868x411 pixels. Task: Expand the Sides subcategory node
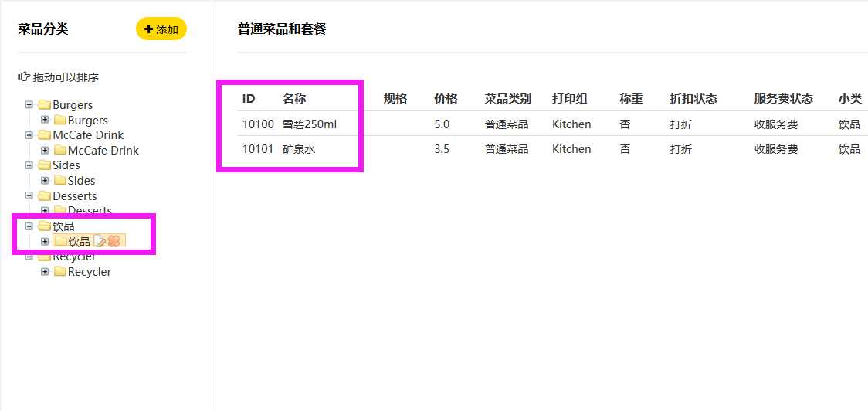pos(46,180)
